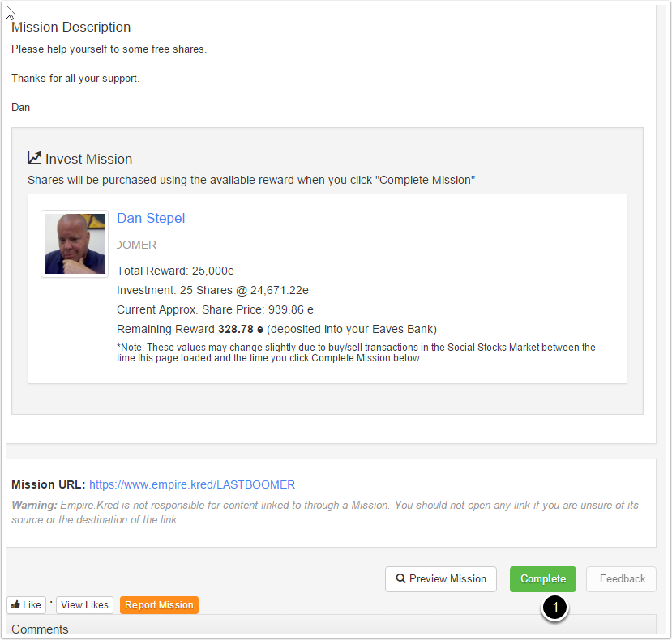The width and height of the screenshot is (672, 640).
Task: Click the Current Approx. Share Price line
Action: [215, 309]
